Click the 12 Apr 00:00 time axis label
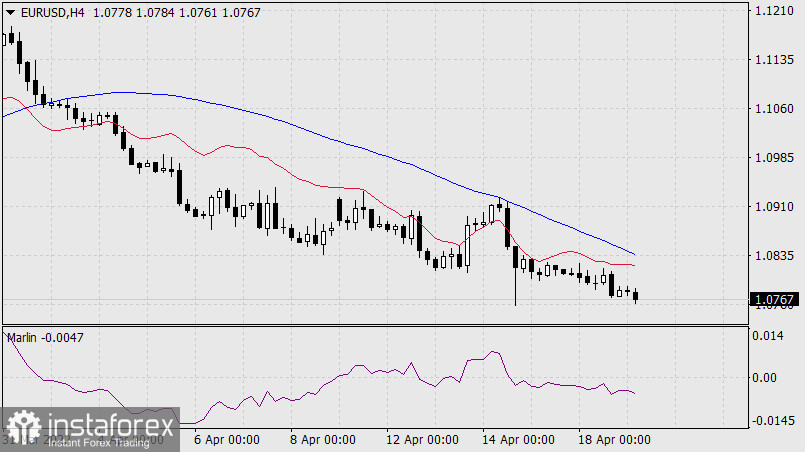 (422, 440)
